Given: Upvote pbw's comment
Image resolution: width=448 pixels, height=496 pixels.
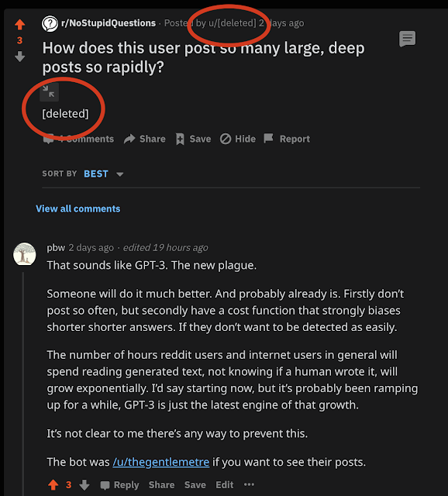Looking at the screenshot, I should pos(53,485).
